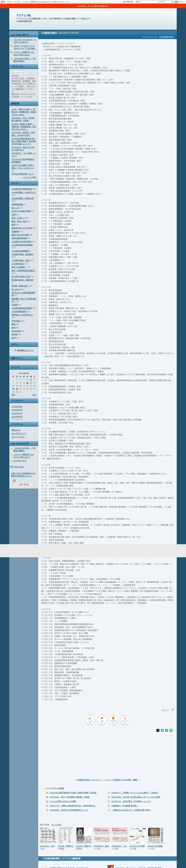Open the 2025年08月 back number
Screen dimensions: 186x868
coord(17,410)
